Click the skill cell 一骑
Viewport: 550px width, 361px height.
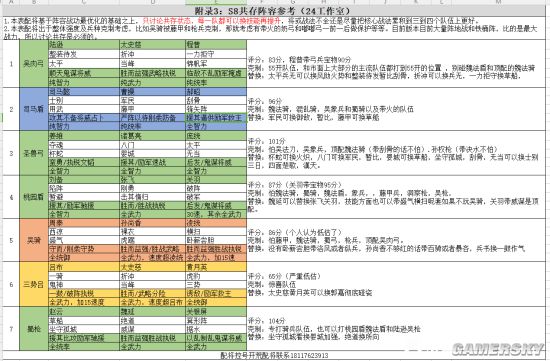(x=84, y=276)
